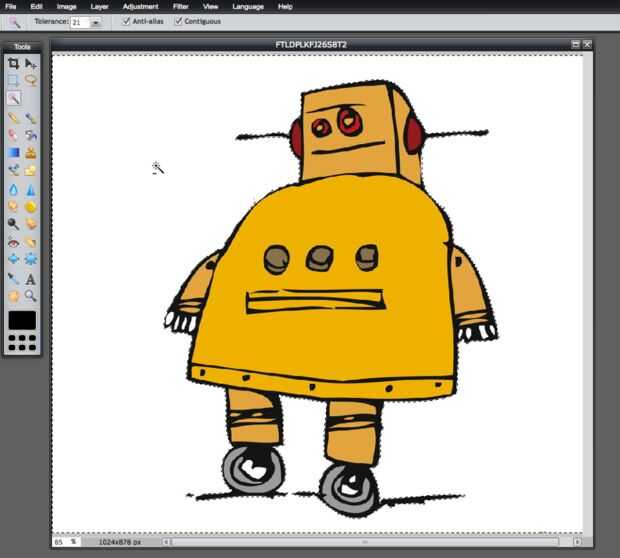Click the horizontal scrollbar right arrow
Viewport: 620px width, 558px height.
pyautogui.click(x=577, y=542)
